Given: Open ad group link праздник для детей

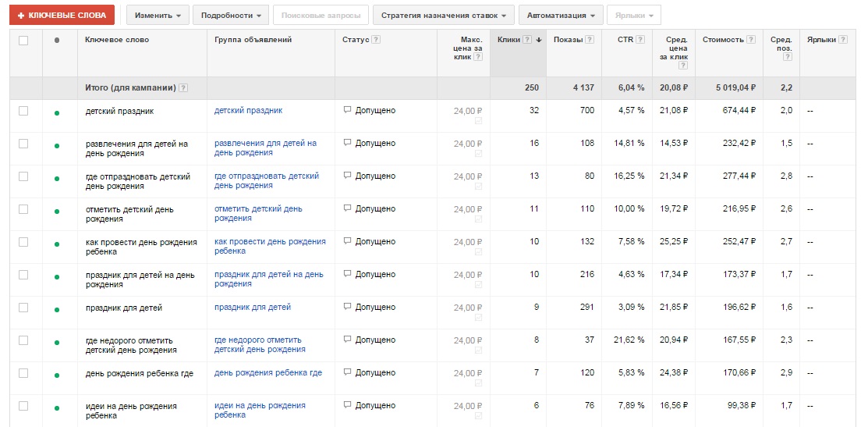Looking at the screenshot, I should point(253,307).
